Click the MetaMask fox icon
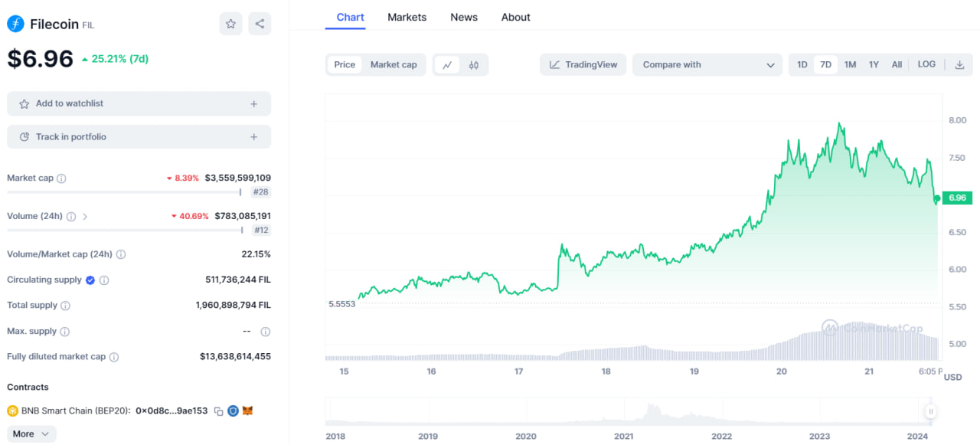 (247, 411)
